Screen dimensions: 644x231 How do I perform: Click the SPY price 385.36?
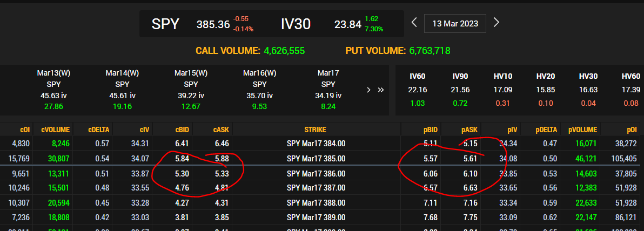coord(213,24)
